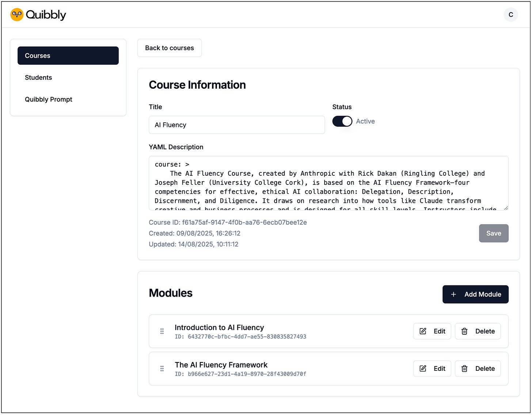The height and width of the screenshot is (415, 532).
Task: Click The AI Fluency Framework title
Action: coord(221,365)
